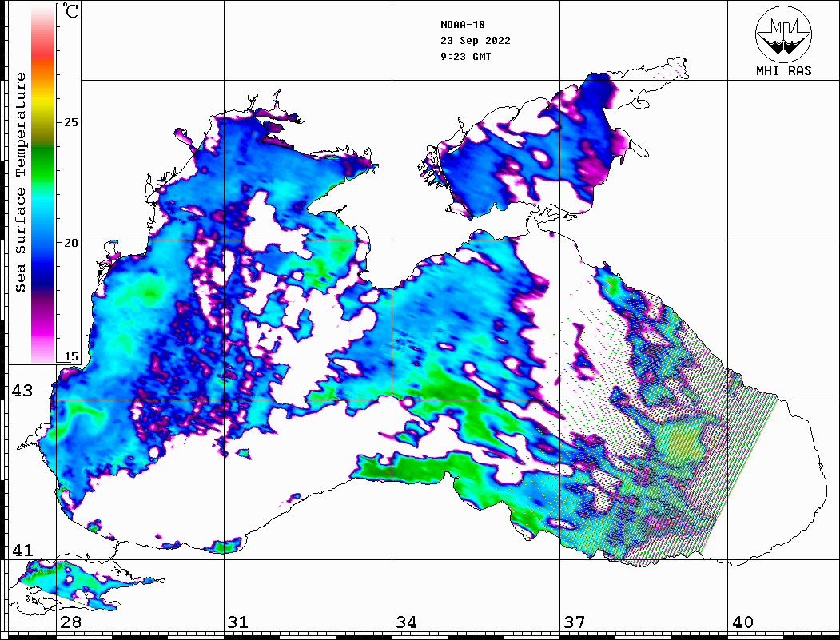This screenshot has height=640, width=840.
Task: Click the time stamp 9:23 GMT
Action: click(465, 56)
